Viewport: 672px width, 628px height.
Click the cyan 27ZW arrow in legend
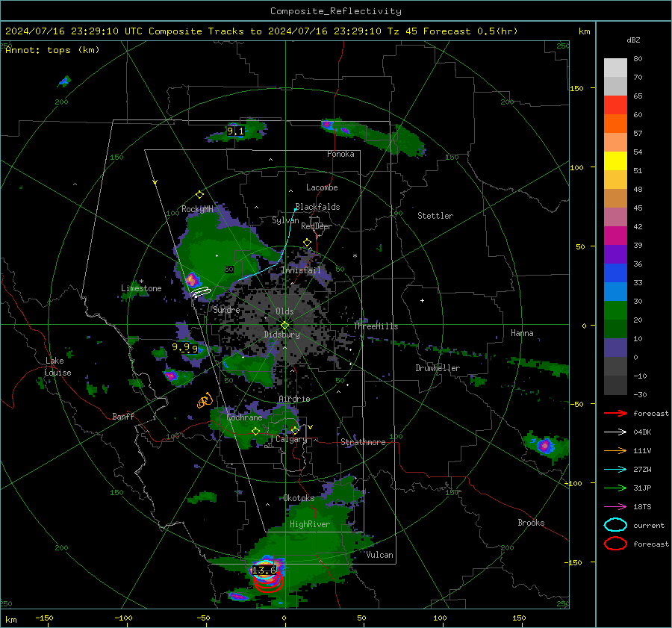[x=615, y=470]
